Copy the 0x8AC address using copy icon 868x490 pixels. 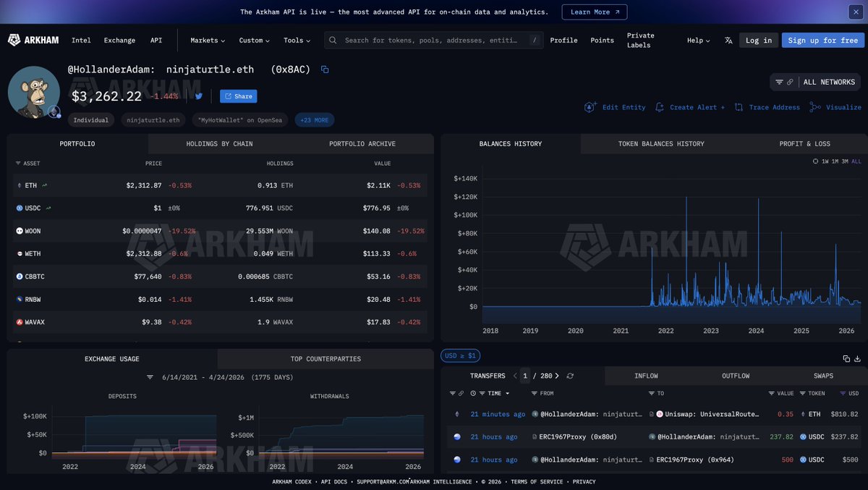(x=324, y=69)
